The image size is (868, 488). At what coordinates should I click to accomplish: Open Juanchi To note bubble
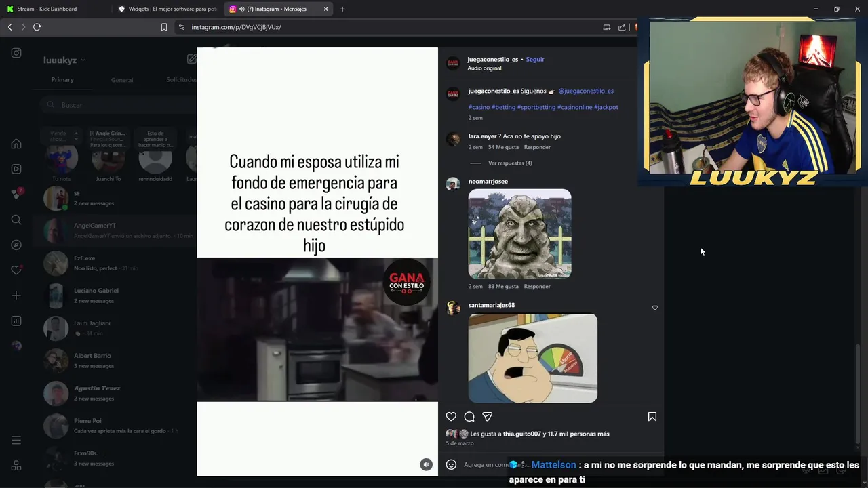pyautogui.click(x=108, y=138)
